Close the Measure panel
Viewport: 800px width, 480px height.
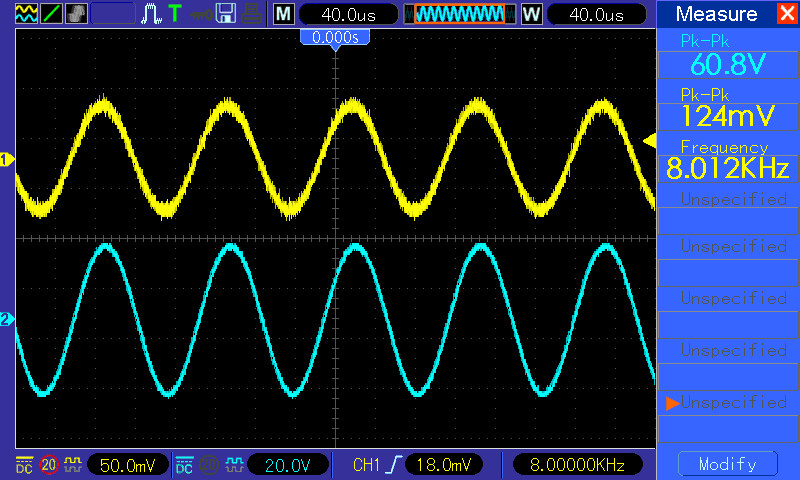tap(786, 14)
